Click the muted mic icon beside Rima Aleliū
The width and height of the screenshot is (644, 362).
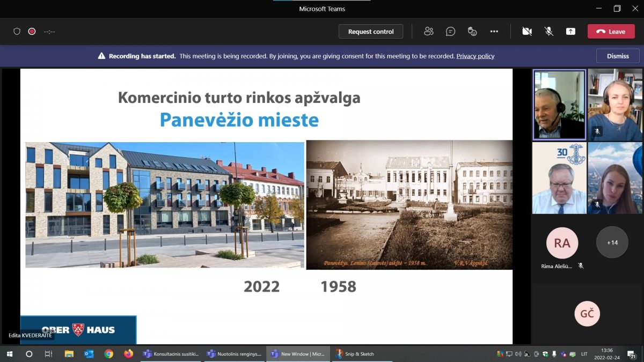click(581, 266)
